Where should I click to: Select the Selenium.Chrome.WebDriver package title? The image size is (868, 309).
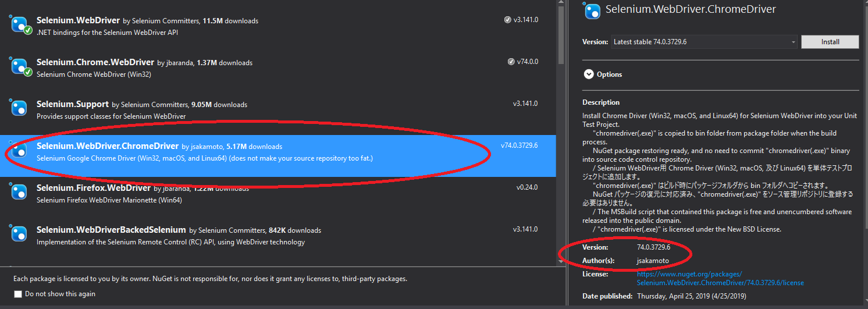click(95, 62)
